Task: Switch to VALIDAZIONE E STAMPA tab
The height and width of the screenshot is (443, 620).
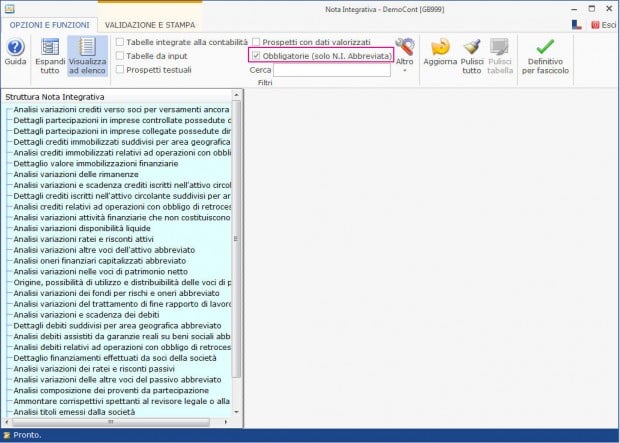Action: 150,25
